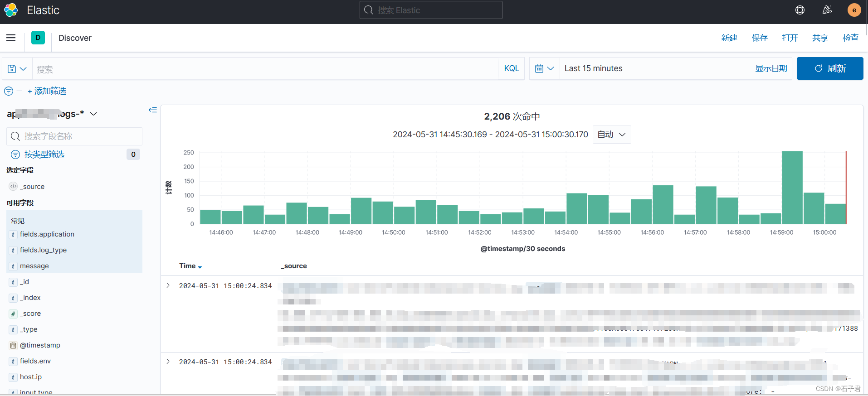
Task: Select the host.ip field
Action: click(31, 377)
